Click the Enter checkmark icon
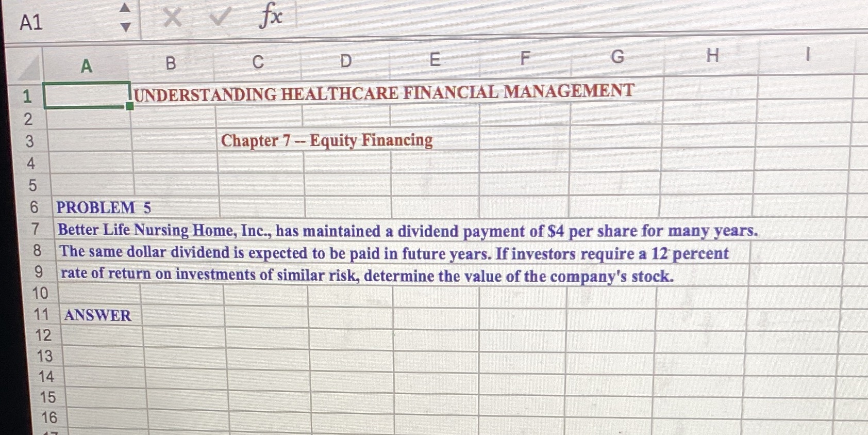Viewport: 868px width, 435px height. coord(223,17)
